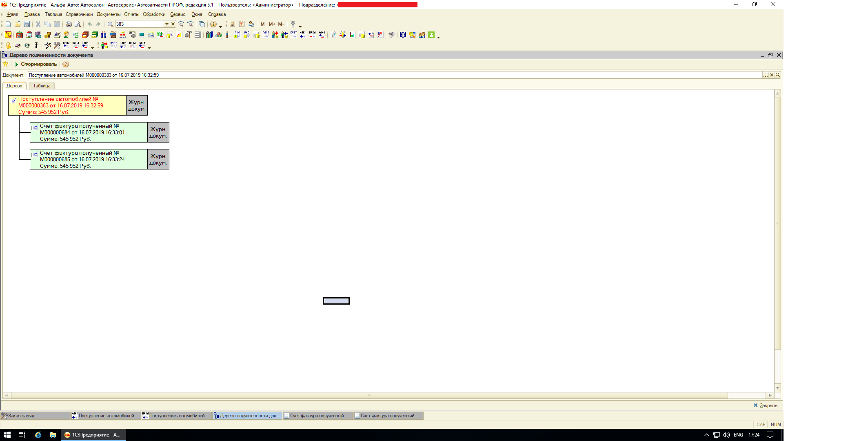Select Счет-фактура полученный M000000685 node
This screenshot has height=441, width=868.
point(89,159)
